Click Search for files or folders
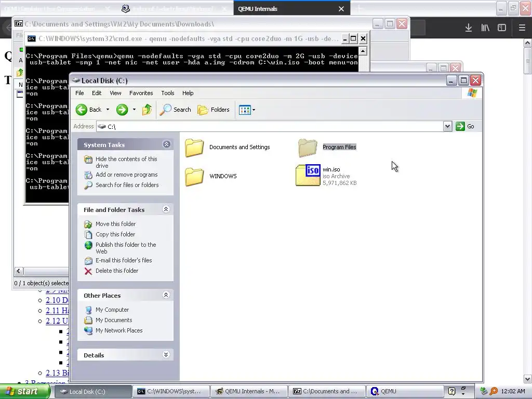This screenshot has height=399, width=532. coord(127,185)
